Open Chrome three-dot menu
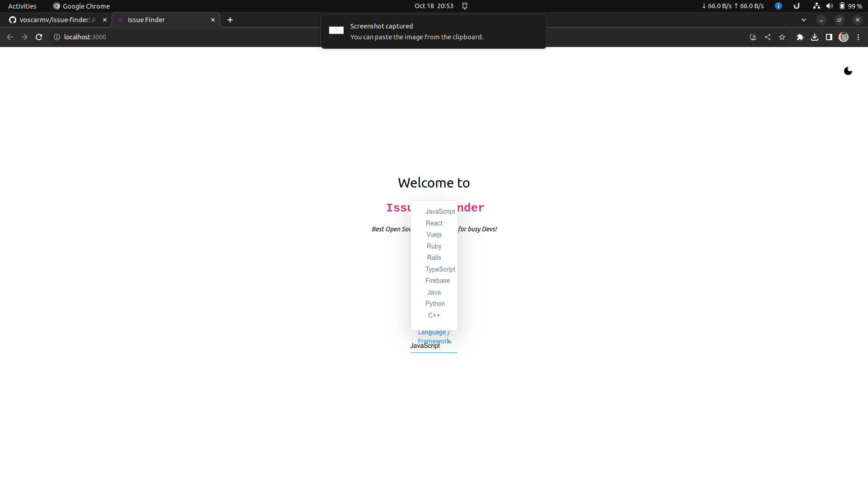The height and width of the screenshot is (488, 868). [858, 37]
